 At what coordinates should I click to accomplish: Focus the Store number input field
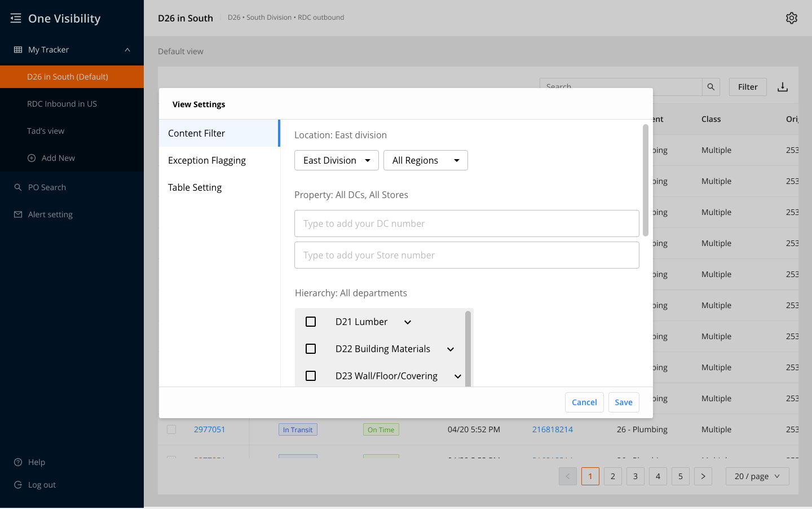coord(467,255)
